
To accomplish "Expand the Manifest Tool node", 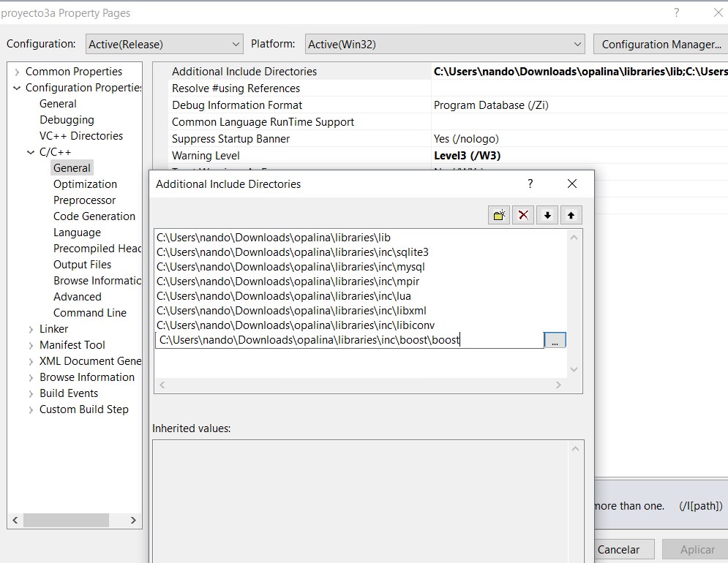I will (x=31, y=345).
